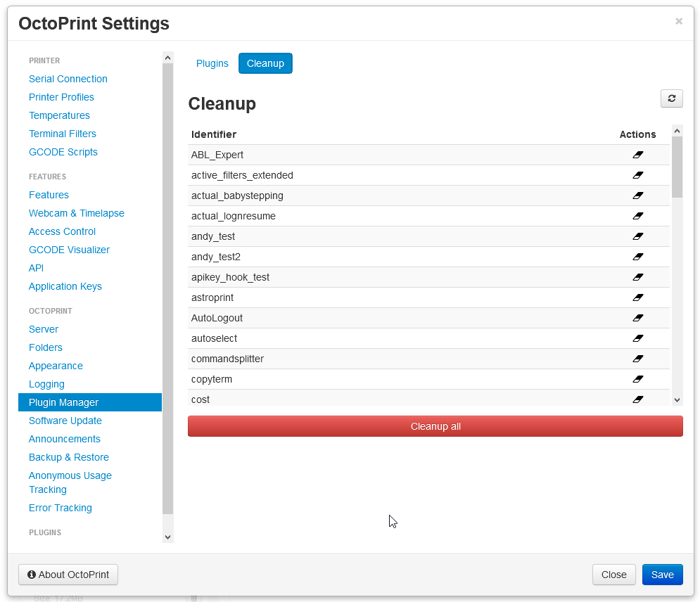Open Logging settings
Screen dimensions: 700x602
tap(46, 384)
